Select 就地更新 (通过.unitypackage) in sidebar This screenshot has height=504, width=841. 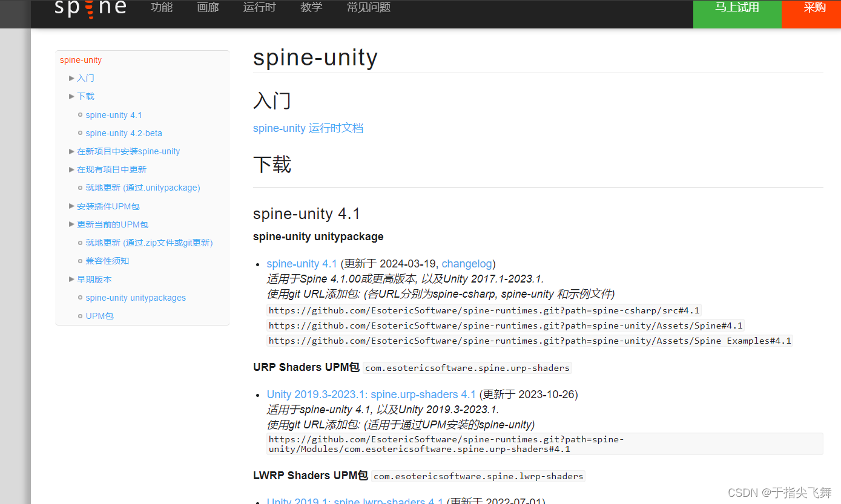pyautogui.click(x=142, y=188)
